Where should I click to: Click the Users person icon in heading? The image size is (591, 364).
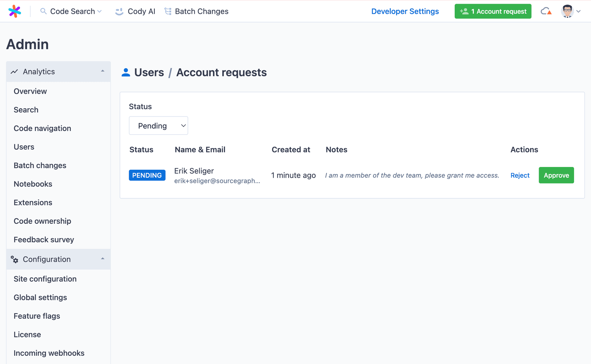tap(126, 73)
